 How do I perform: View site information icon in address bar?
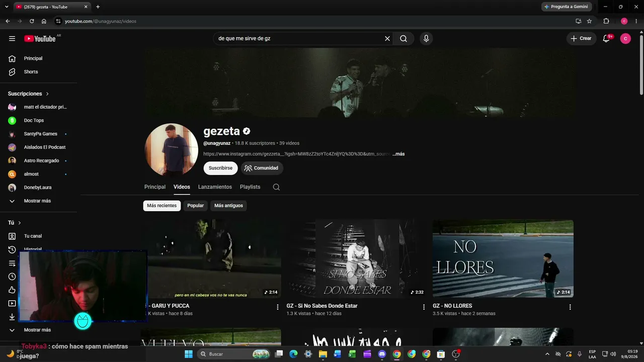tap(58, 21)
